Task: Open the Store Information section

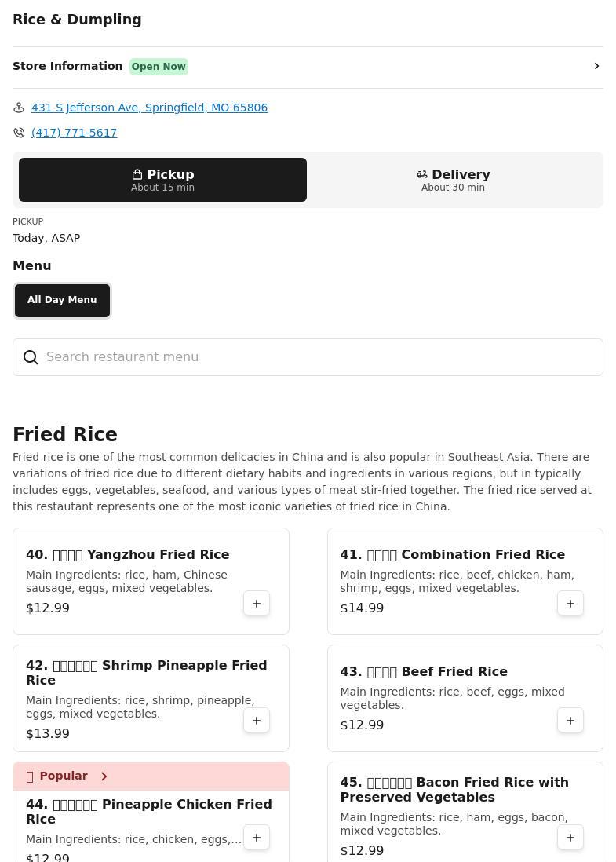Action: coord(67,67)
